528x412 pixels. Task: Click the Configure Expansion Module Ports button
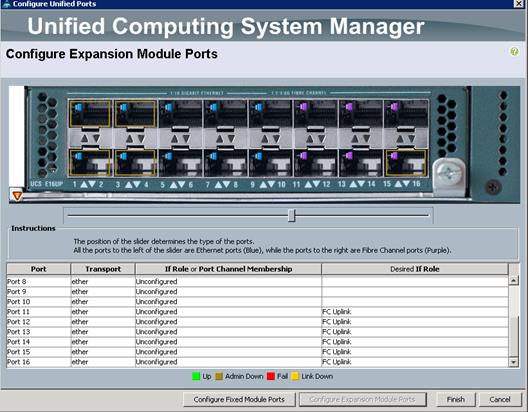(363, 400)
